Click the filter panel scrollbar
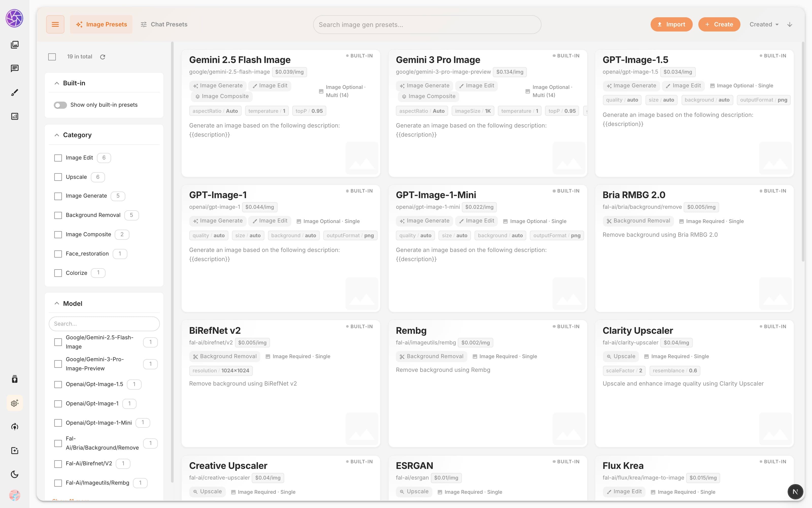The width and height of the screenshot is (812, 508). coord(173,262)
